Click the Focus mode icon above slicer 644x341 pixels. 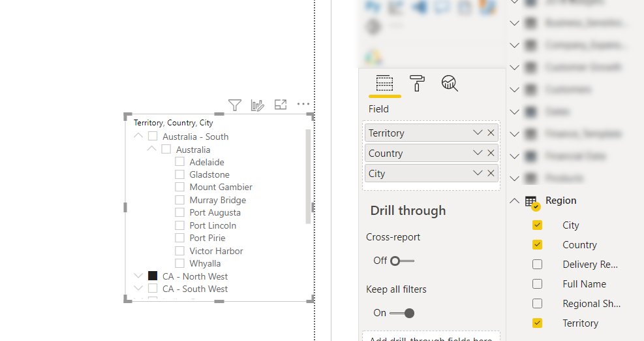coord(281,105)
